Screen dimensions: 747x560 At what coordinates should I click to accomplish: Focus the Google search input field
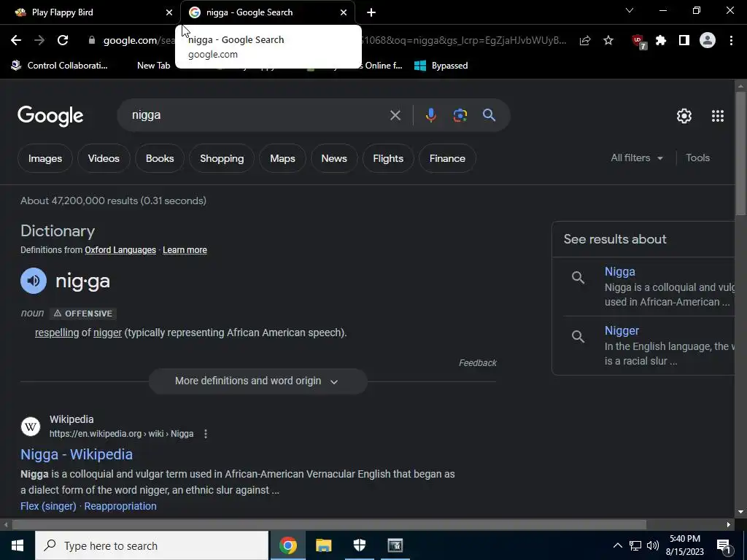(258, 115)
